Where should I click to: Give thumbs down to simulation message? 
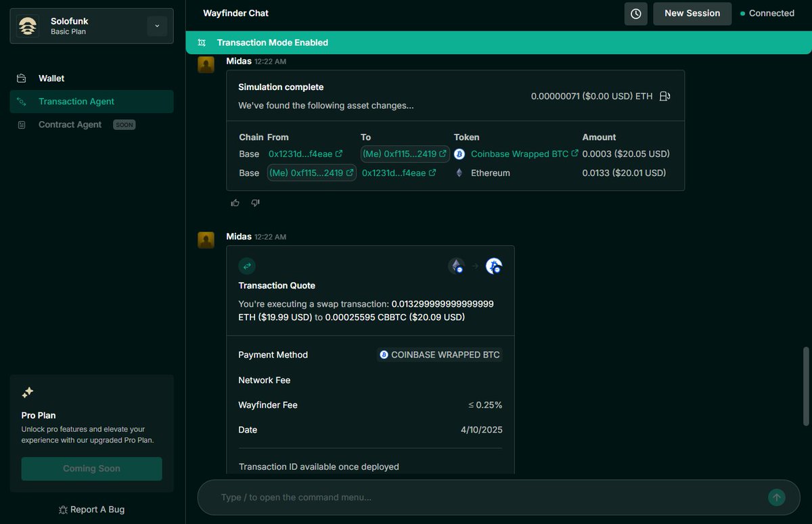coord(255,202)
